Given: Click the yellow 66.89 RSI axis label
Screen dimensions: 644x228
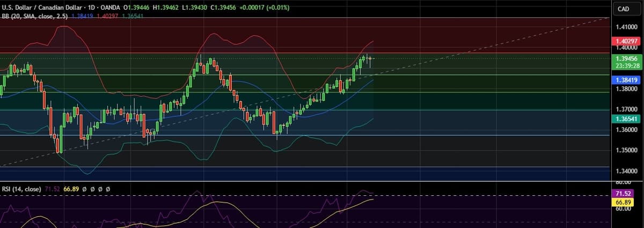Looking at the screenshot, I should tap(623, 202).
